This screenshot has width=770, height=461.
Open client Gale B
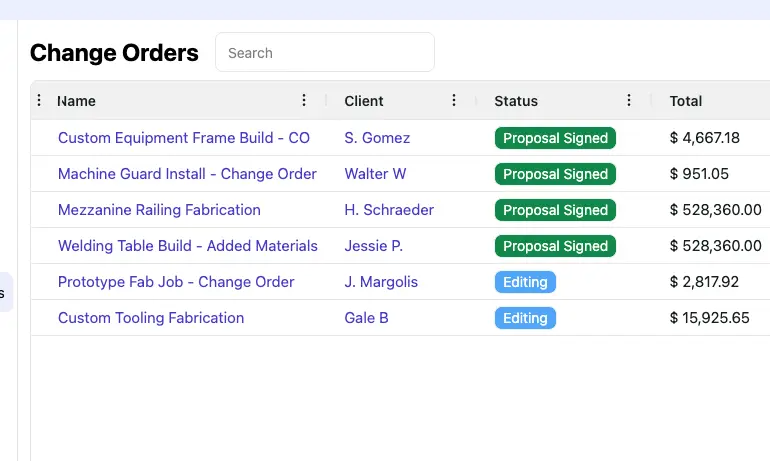(366, 318)
